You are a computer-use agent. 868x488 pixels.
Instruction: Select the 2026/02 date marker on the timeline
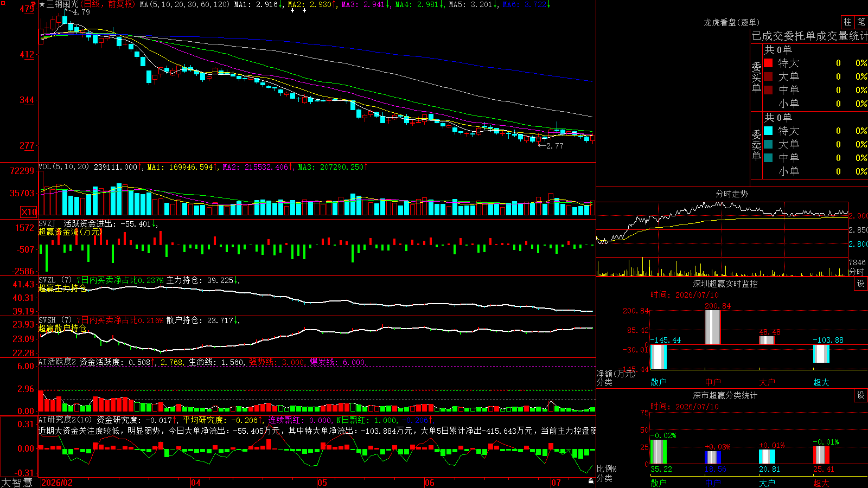[x=57, y=483]
